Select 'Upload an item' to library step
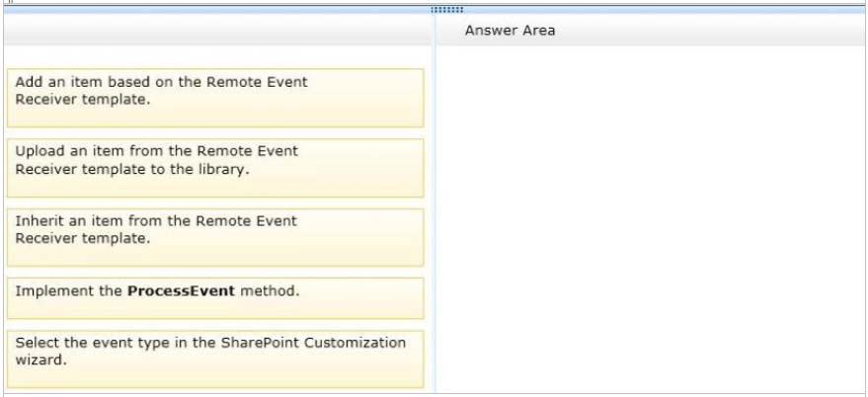 point(215,168)
